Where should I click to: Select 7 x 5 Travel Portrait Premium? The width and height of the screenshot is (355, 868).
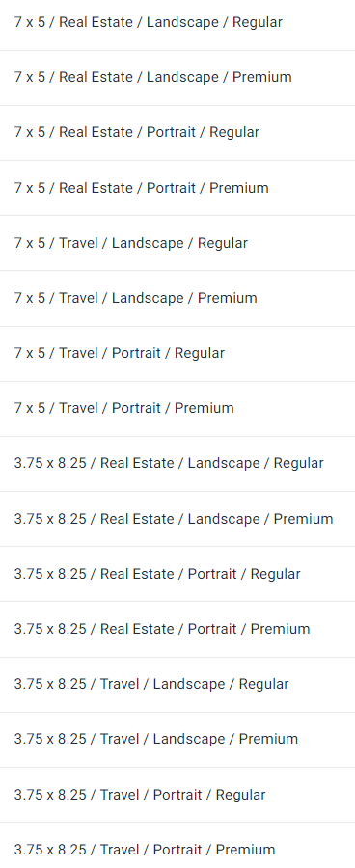[x=177, y=409]
